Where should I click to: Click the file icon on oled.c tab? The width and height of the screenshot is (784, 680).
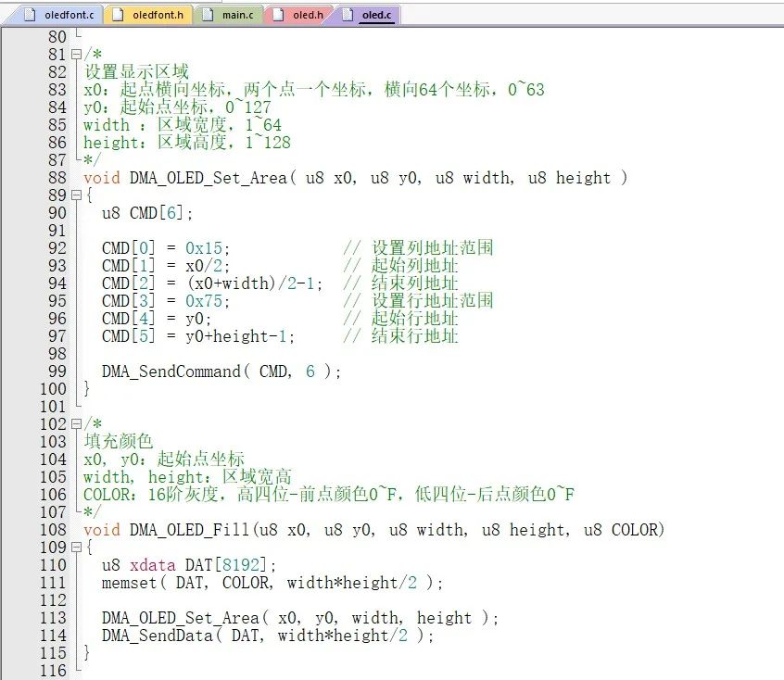pyautogui.click(x=348, y=15)
